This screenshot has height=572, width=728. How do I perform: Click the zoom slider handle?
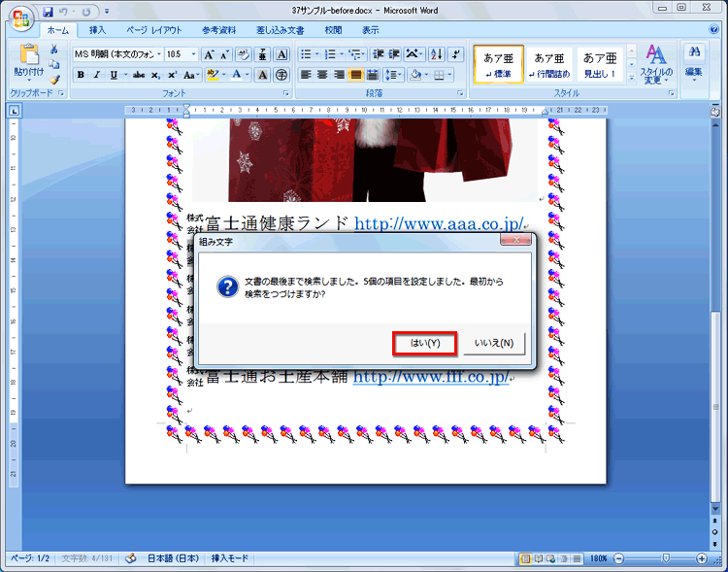(666, 558)
